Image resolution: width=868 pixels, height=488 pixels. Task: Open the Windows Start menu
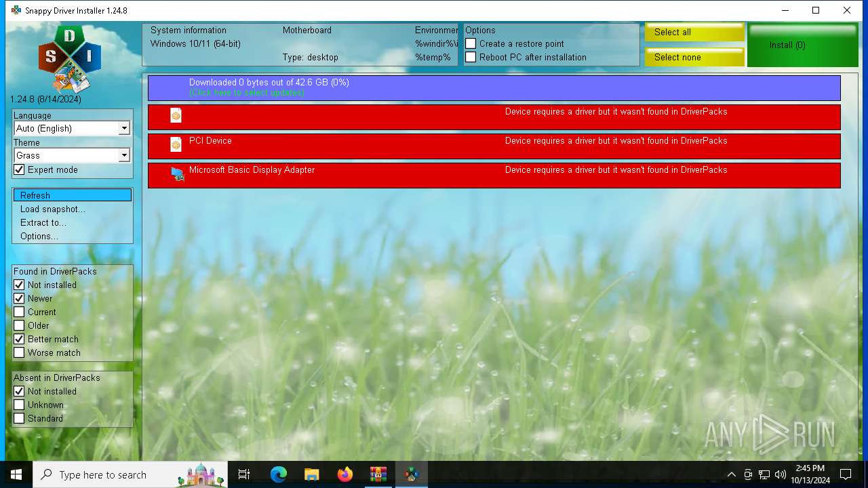click(x=16, y=474)
